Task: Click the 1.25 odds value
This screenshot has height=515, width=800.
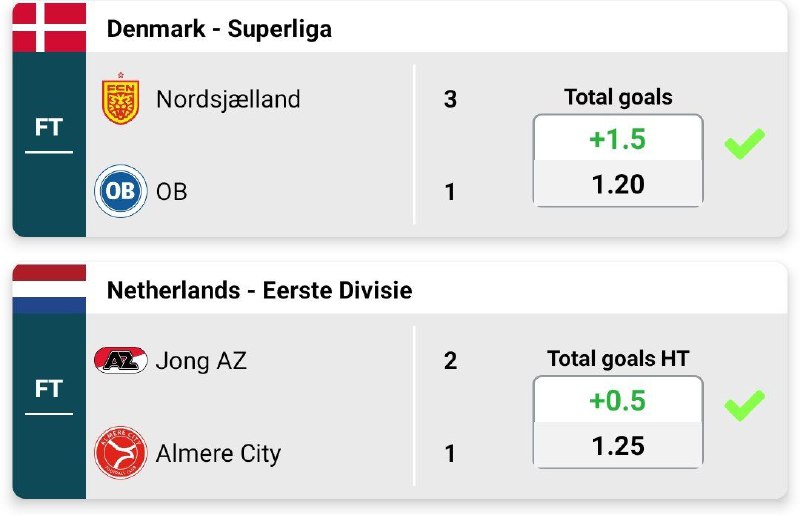Action: [x=618, y=446]
